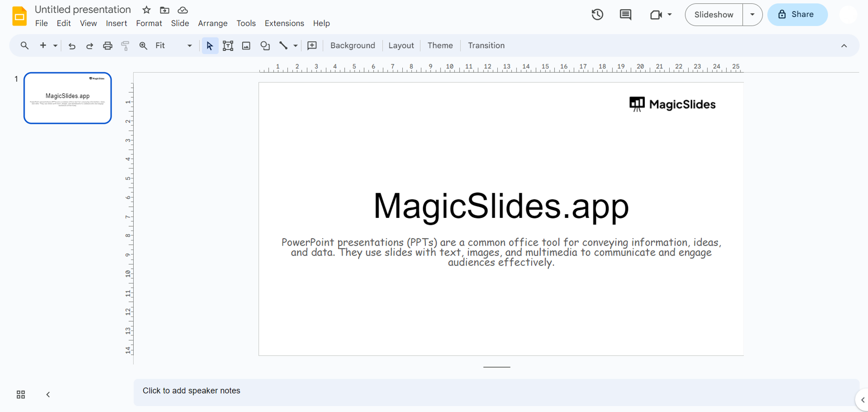Click the Layout button
The height and width of the screenshot is (412, 868).
pos(401,46)
